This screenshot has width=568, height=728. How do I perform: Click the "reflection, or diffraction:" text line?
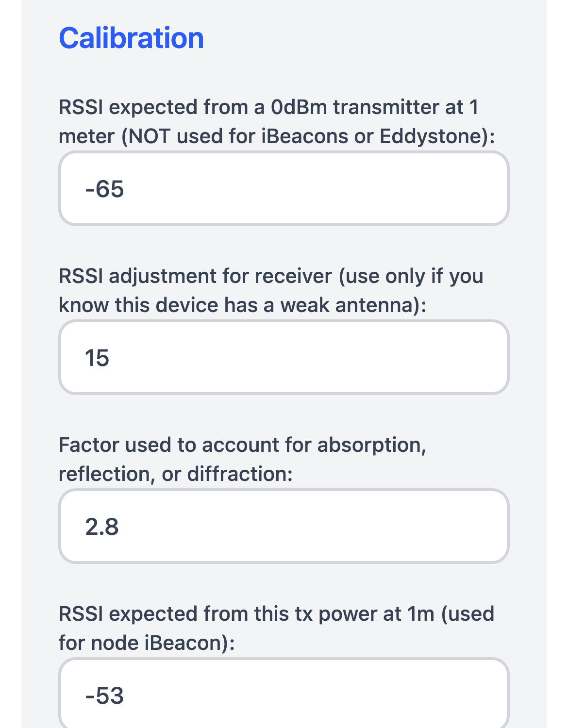pos(176,474)
